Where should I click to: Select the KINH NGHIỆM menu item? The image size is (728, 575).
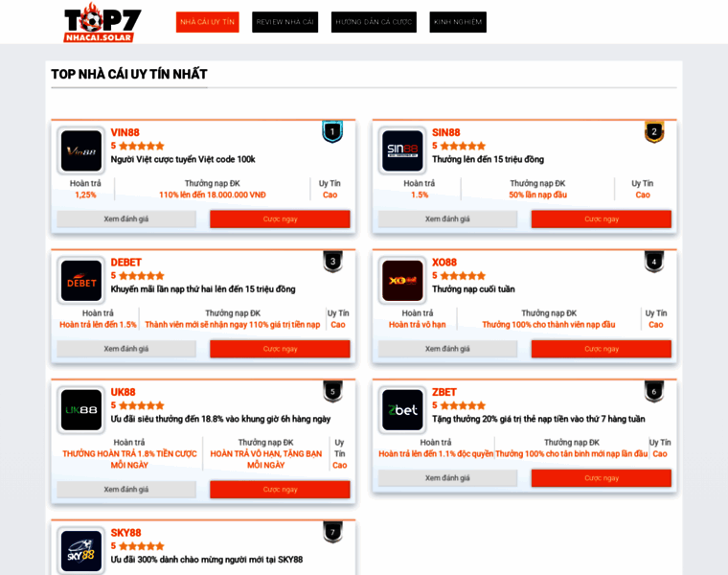[x=458, y=22]
